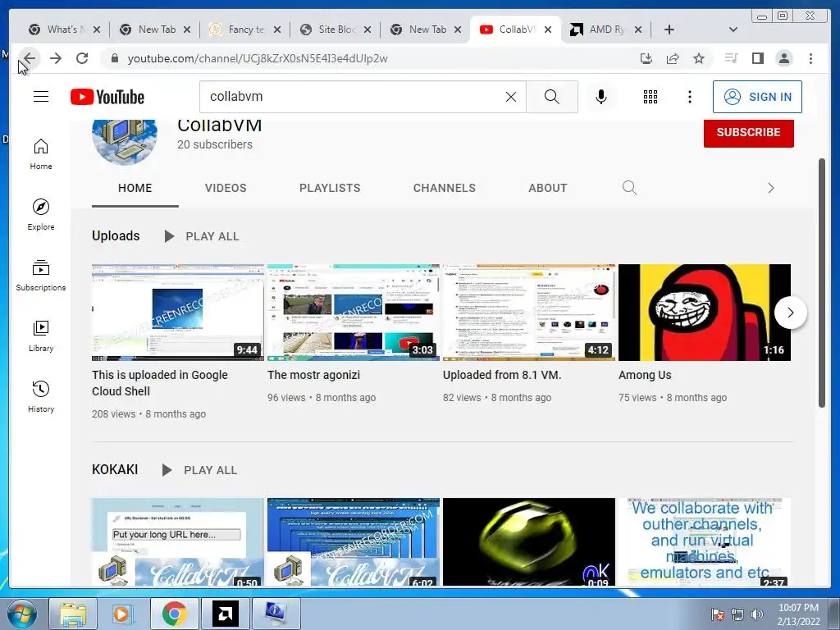The height and width of the screenshot is (630, 840).
Task: Open the 4:12 video thumbnail
Action: pos(529,313)
